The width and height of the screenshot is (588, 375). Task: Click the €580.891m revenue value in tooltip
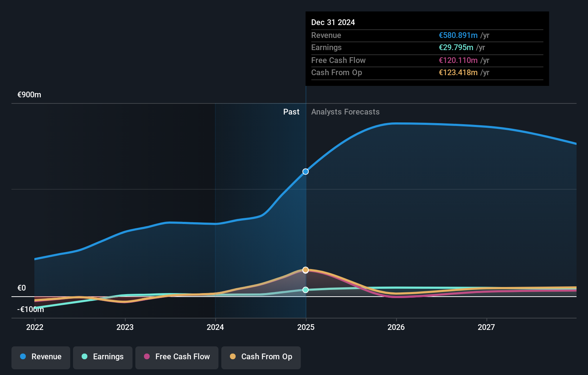point(458,35)
